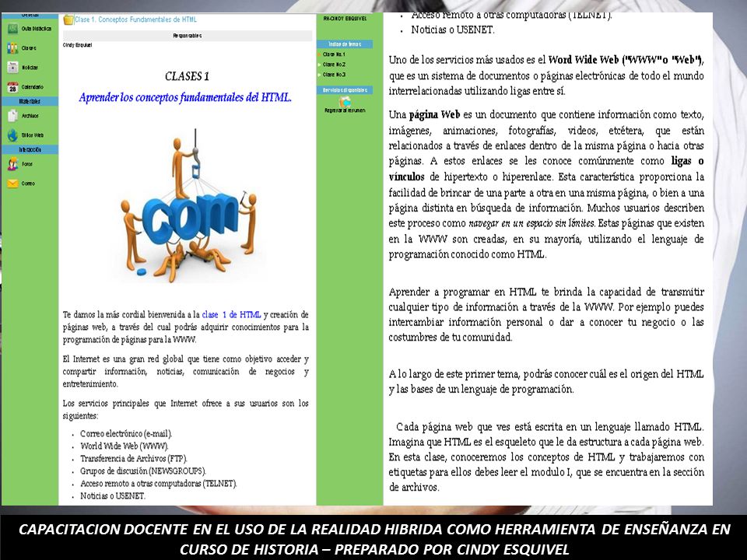The width and height of the screenshot is (747, 560).
Task: Click the bullet 'World Wide Web (WWW).'
Action: 124,446
